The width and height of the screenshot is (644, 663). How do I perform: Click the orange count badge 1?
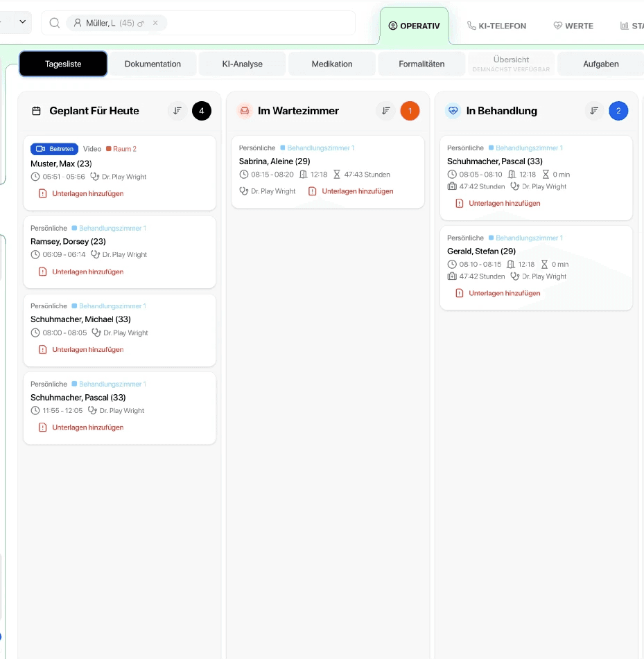(410, 111)
